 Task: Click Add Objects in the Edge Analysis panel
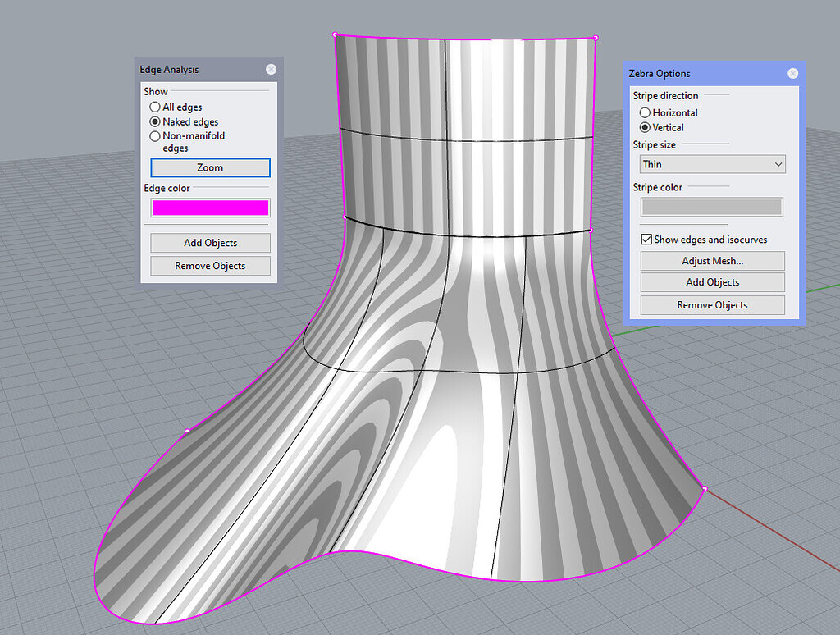pyautogui.click(x=209, y=243)
